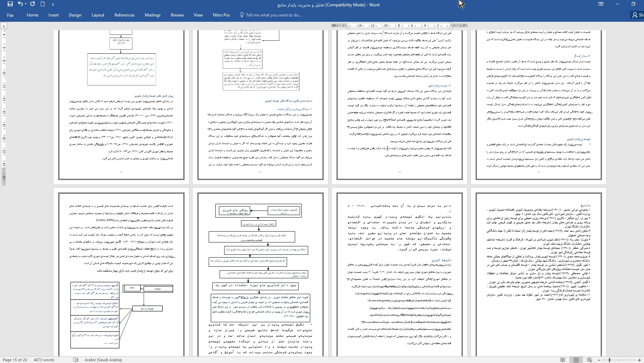Screen dimensions: 644x363
Task: Open Ribbon Display Options menu
Action: (x=601, y=4)
